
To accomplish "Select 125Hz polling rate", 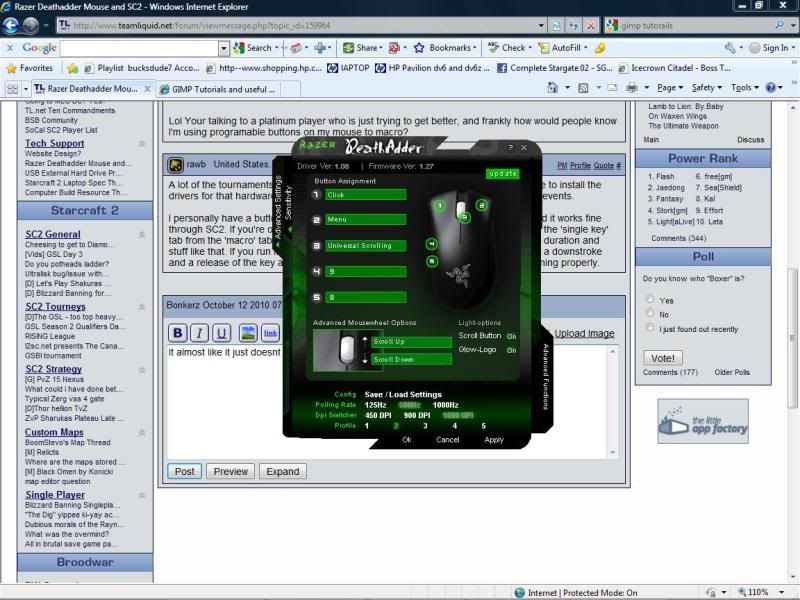I will pos(376,405).
